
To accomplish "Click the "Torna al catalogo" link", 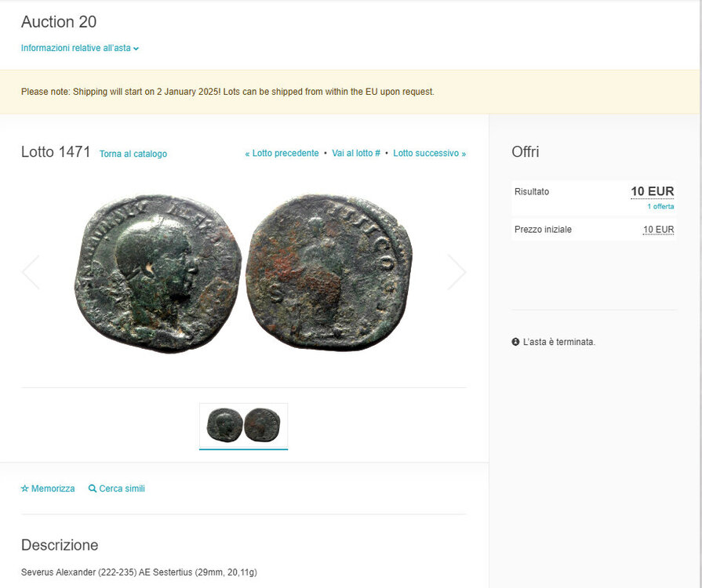I will (133, 154).
